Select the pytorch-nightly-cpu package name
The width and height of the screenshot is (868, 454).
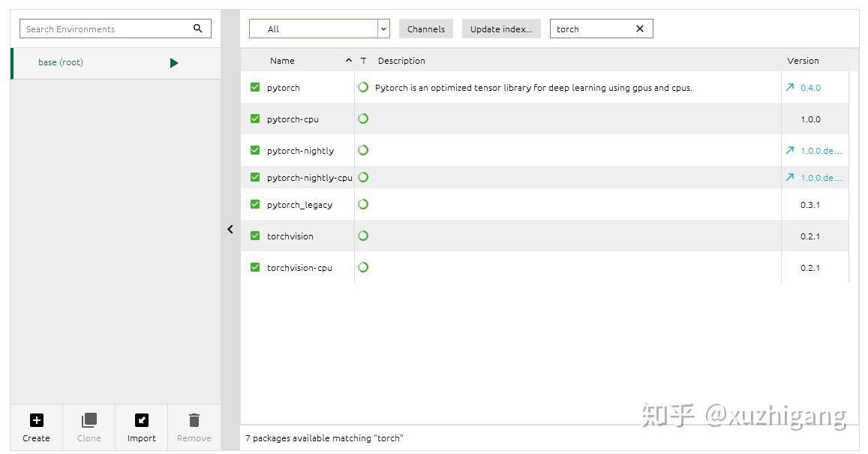[309, 178]
